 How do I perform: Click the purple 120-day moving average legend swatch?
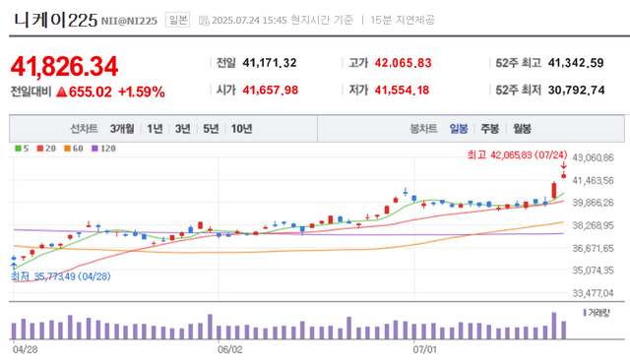coord(94,149)
